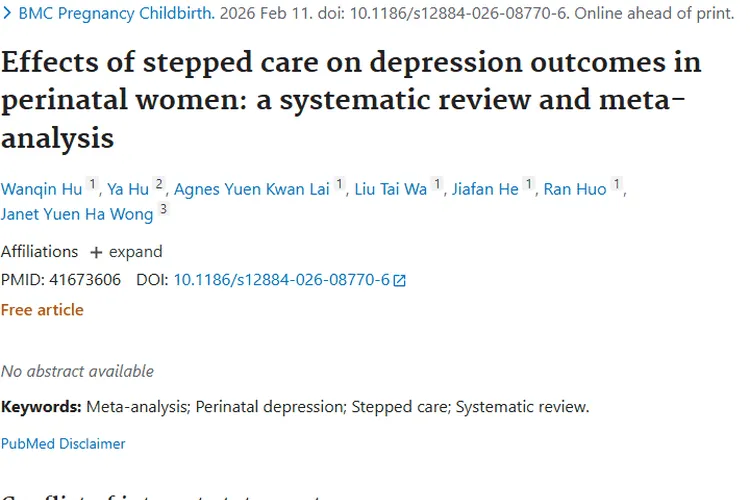The image size is (750, 500).
Task: Click affiliation superscript 3 after Janet Wong
Action: coord(164,210)
